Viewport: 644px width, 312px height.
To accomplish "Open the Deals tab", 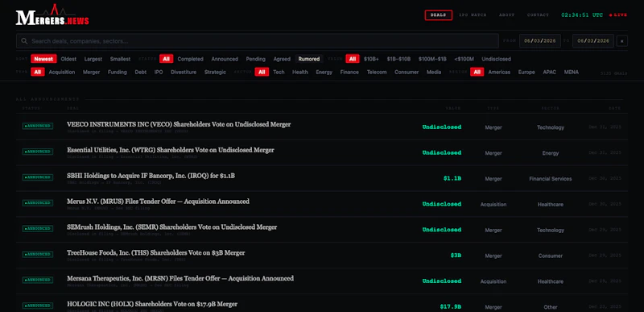I will (x=438, y=15).
